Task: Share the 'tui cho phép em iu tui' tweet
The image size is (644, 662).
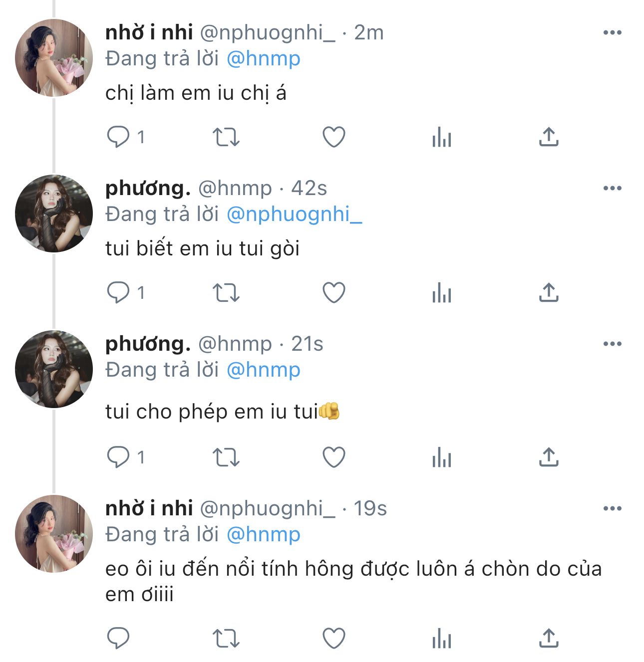Action: pyautogui.click(x=549, y=457)
